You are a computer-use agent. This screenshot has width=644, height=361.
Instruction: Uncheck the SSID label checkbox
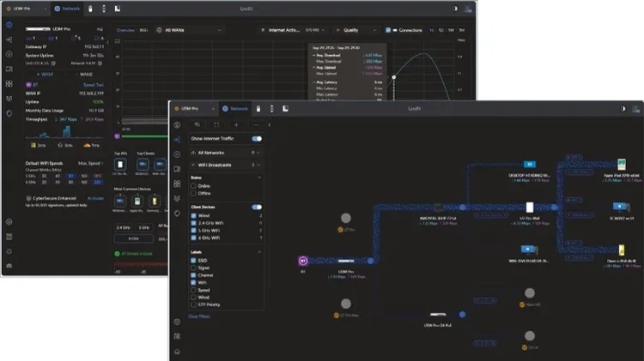[x=193, y=260]
